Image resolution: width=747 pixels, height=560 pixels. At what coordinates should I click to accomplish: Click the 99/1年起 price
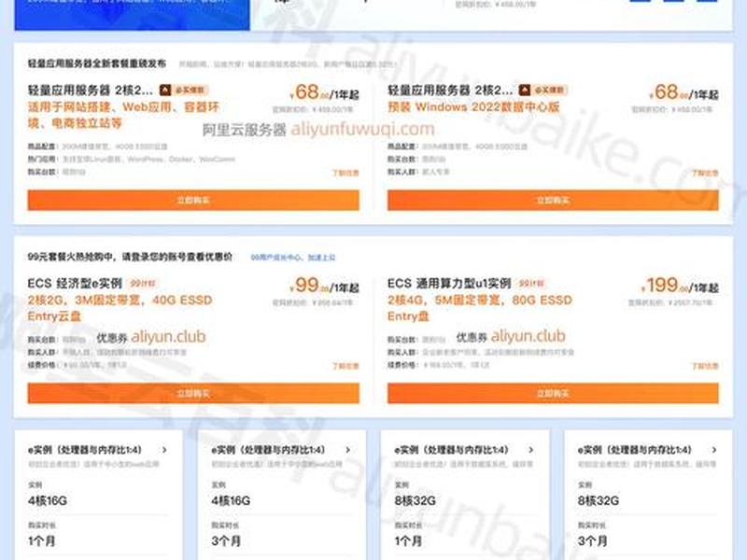coord(324,286)
